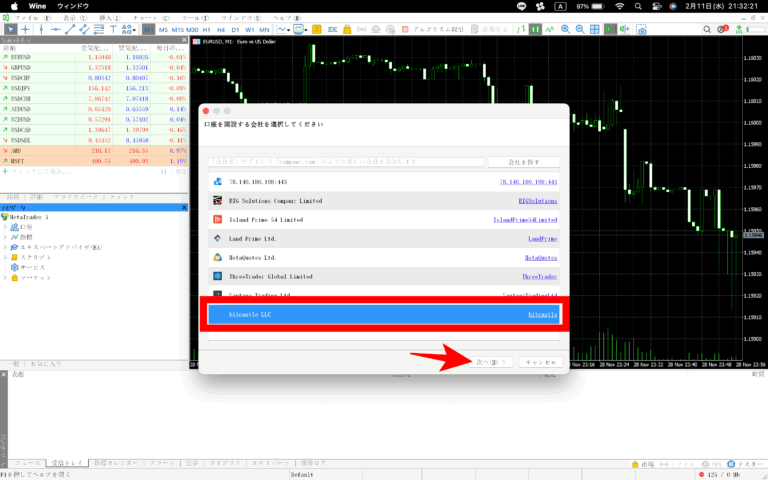
Task: Close the Navigator panel with X icon
Action: click(184, 207)
